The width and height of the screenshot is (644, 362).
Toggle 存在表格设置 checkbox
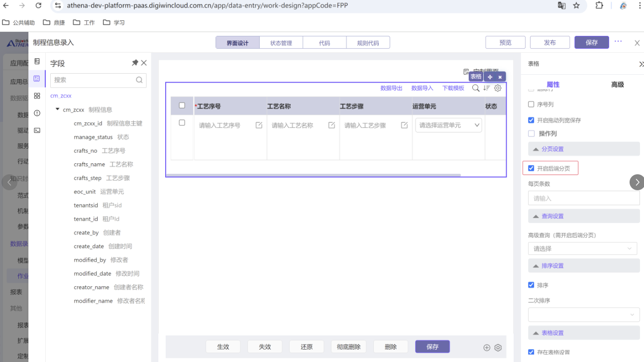pyautogui.click(x=531, y=352)
